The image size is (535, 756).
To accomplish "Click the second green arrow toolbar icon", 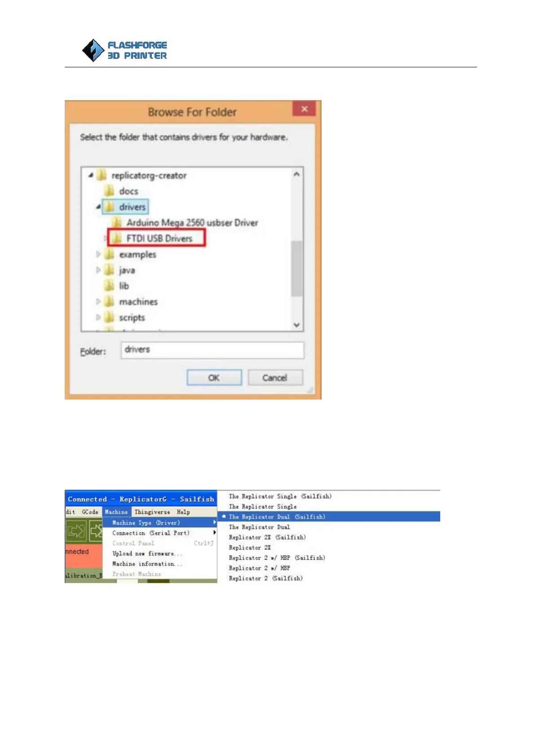I will (96, 531).
